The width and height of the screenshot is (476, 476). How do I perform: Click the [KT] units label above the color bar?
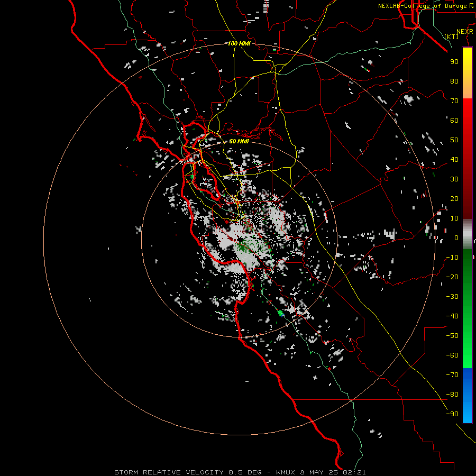pyautogui.click(x=452, y=36)
